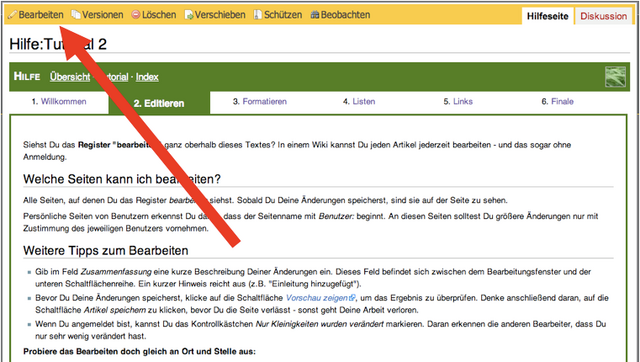Open the Index link in the help banner
Image resolution: width=640 pixels, height=362 pixels.
147,77
